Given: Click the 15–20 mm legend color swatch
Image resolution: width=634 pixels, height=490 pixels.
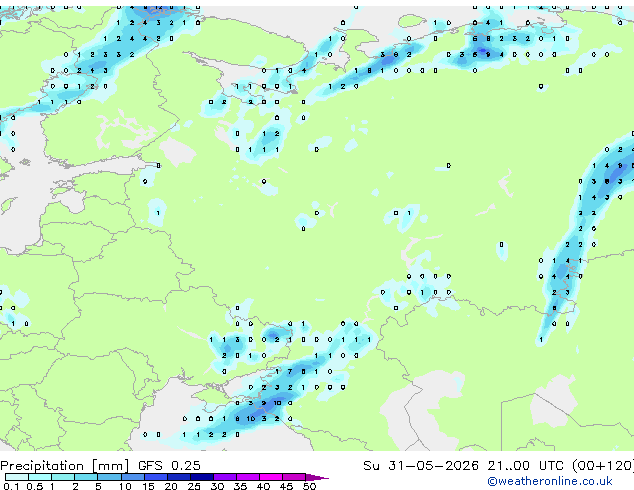Looking at the screenshot, I should (155, 477).
